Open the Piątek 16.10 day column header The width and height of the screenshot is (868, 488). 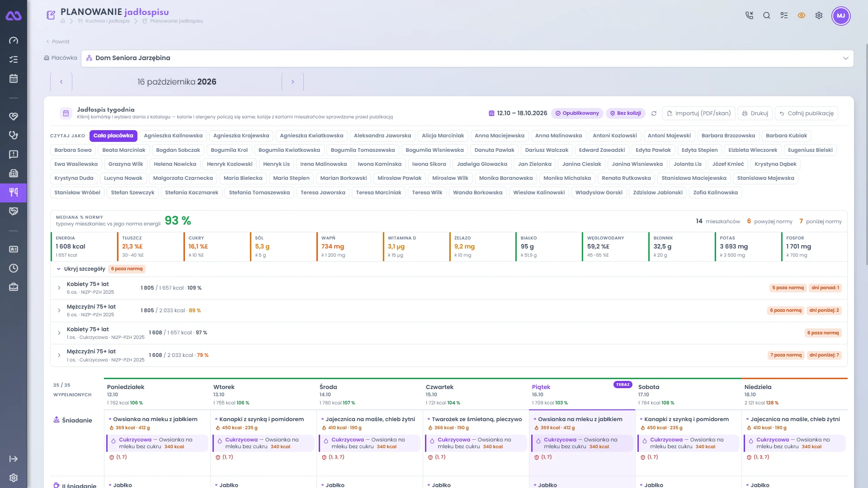582,394
